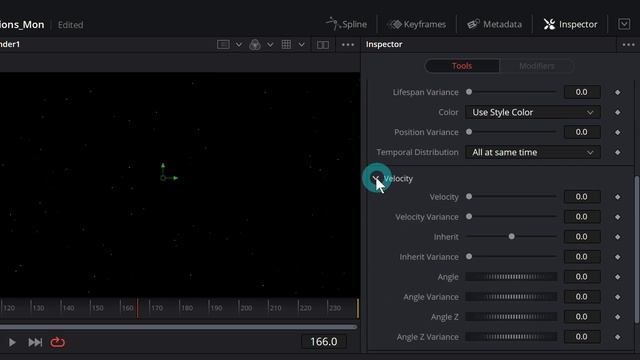The height and width of the screenshot is (360, 640).
Task: Click the Position Variance slider
Action: point(511,132)
